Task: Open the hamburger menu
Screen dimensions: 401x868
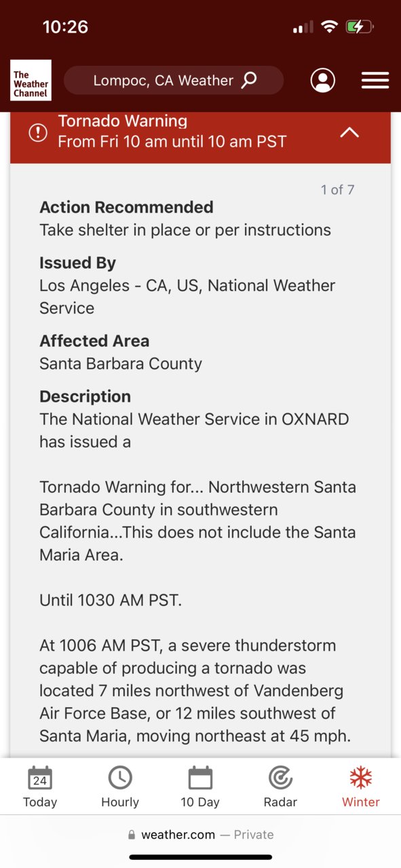Action: click(375, 80)
